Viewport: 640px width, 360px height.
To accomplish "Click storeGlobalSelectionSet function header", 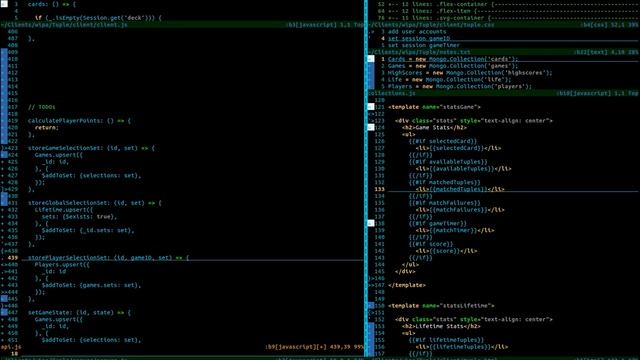I will 94,203.
